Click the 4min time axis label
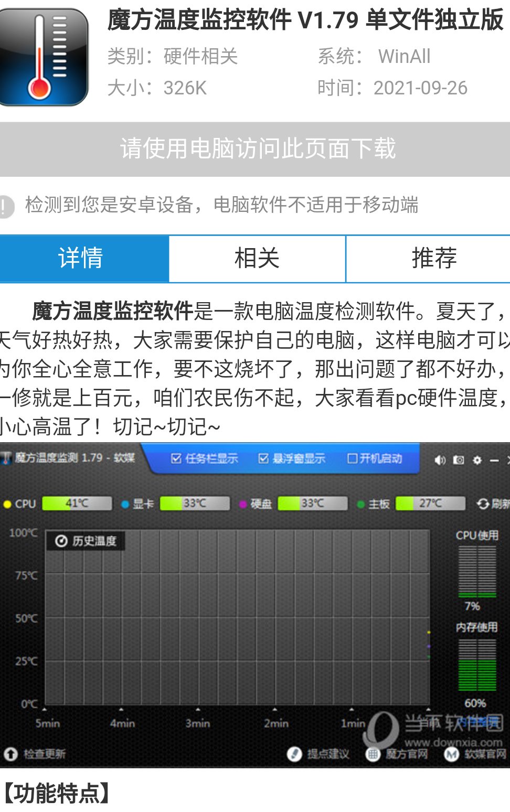Screen dimensions: 510x812 [x=122, y=723]
